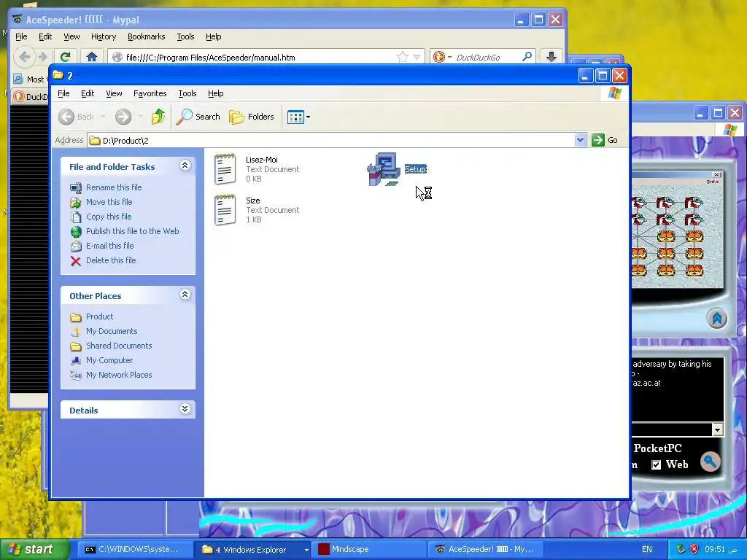Viewport: 747px width, 560px height.
Task: Click Move this file task
Action: point(109,202)
